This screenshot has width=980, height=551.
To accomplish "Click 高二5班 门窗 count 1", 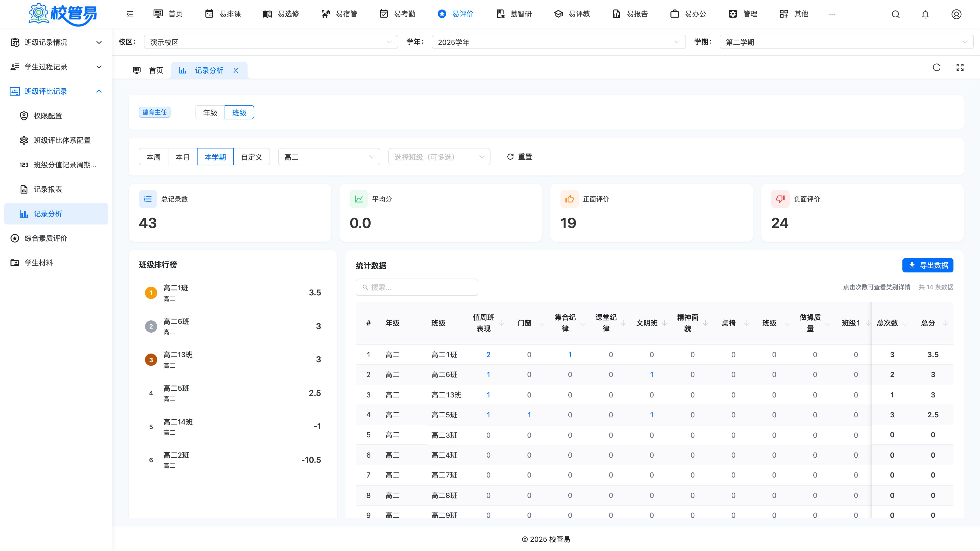I will [529, 415].
